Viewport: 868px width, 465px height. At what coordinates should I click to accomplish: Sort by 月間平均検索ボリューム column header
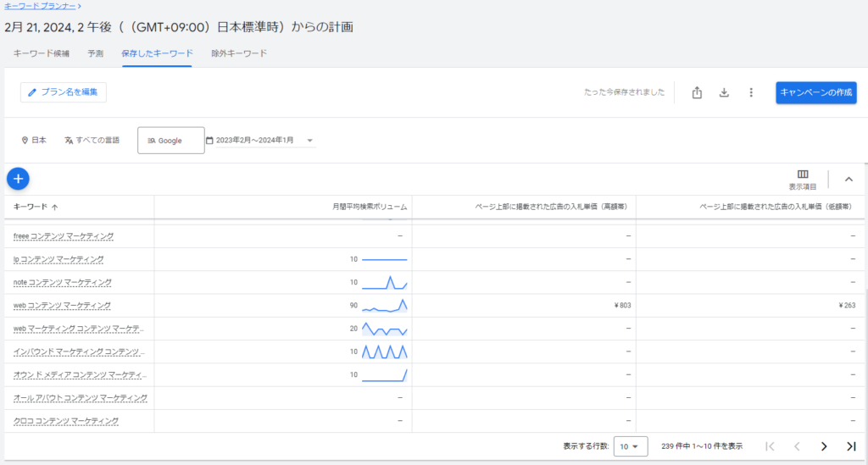click(369, 207)
